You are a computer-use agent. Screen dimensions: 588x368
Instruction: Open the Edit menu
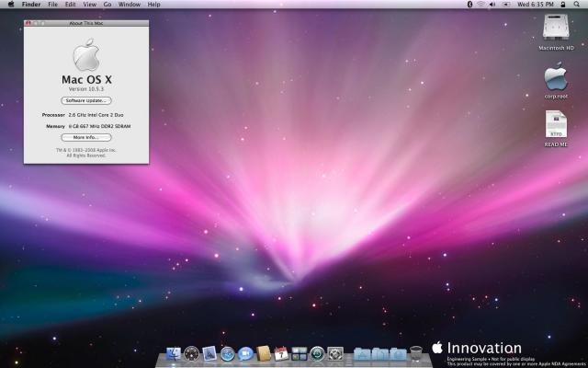pos(70,4)
